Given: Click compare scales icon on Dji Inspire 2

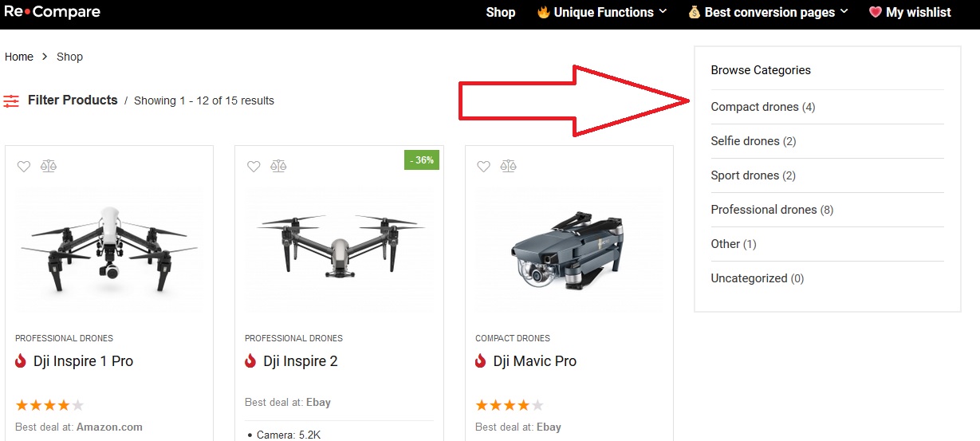Looking at the screenshot, I should pos(278,166).
